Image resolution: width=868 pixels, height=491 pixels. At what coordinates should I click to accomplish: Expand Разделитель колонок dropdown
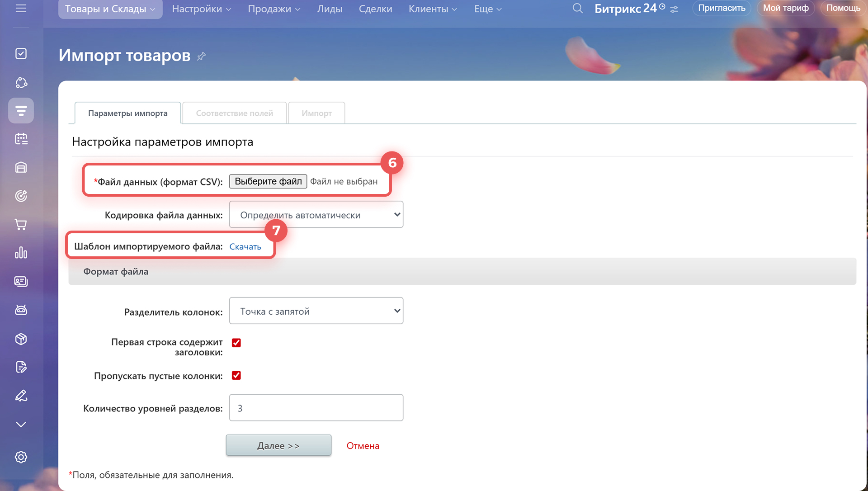(316, 311)
